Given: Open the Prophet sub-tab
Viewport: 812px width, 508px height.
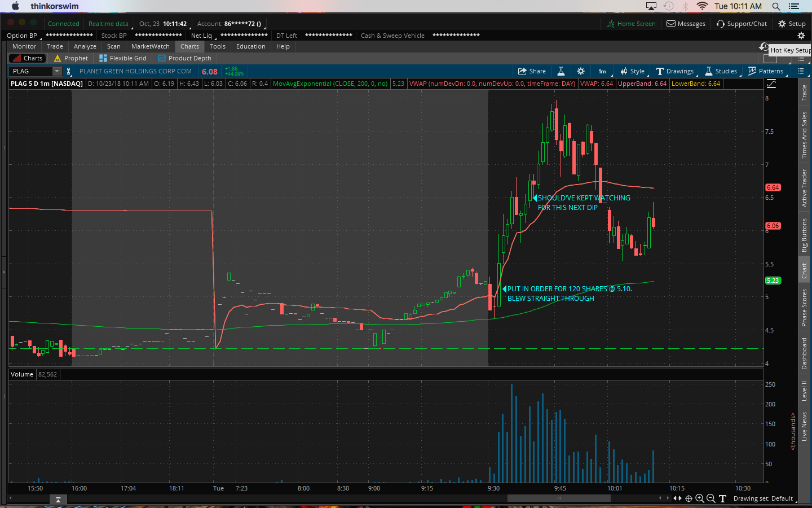Looking at the screenshot, I should [x=71, y=58].
